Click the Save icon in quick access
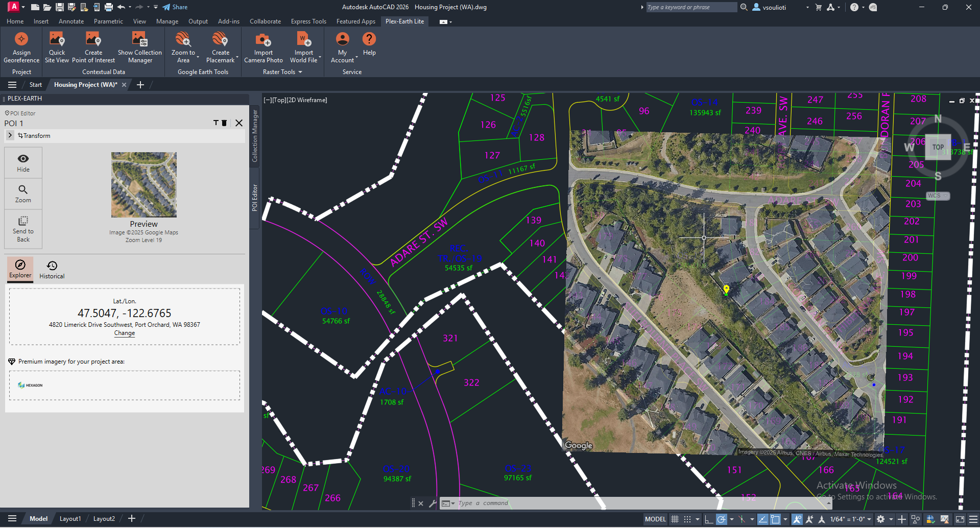 click(x=60, y=7)
